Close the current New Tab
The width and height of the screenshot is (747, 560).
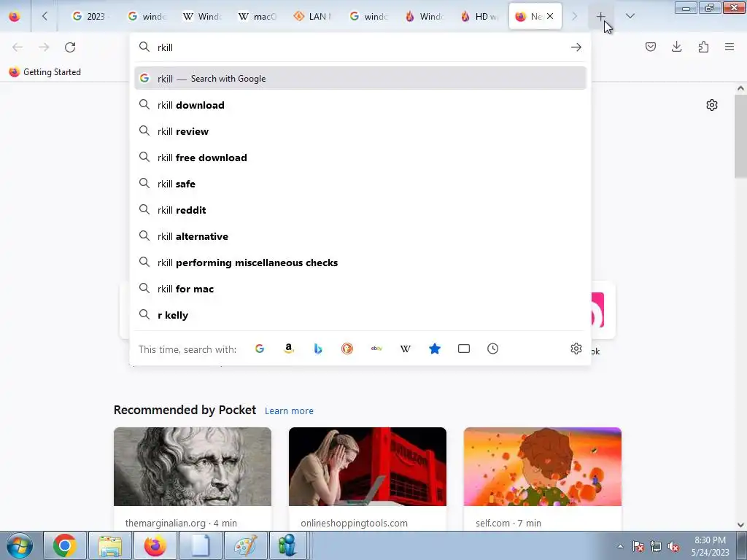(x=550, y=16)
